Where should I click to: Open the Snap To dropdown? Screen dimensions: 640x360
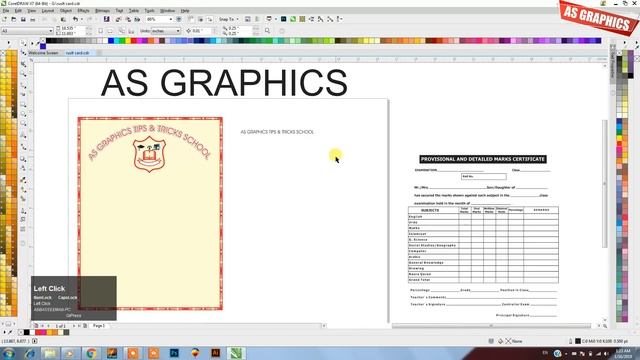point(229,19)
